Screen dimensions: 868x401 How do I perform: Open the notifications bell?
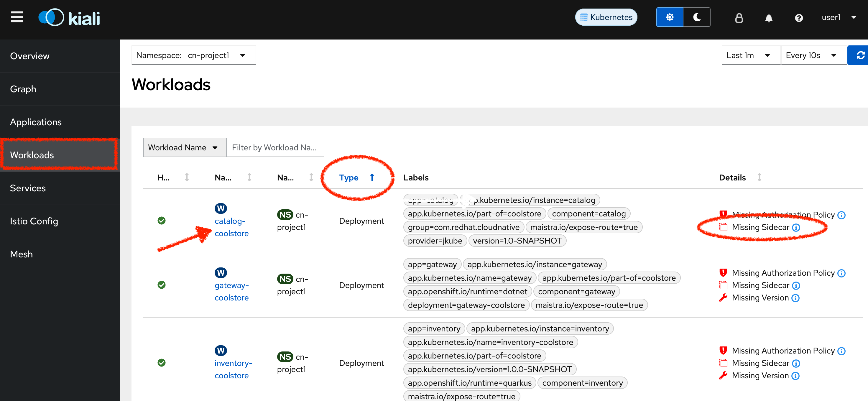[x=769, y=18]
